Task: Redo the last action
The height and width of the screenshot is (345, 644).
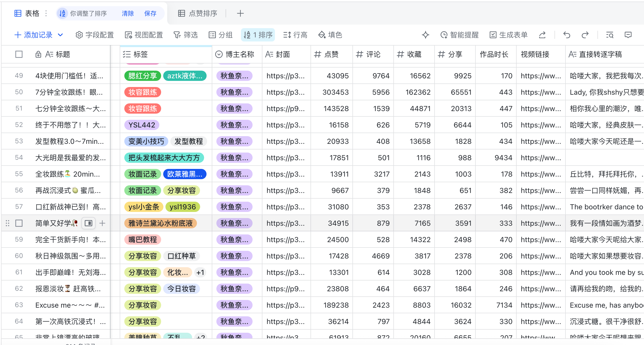Action: coord(585,35)
